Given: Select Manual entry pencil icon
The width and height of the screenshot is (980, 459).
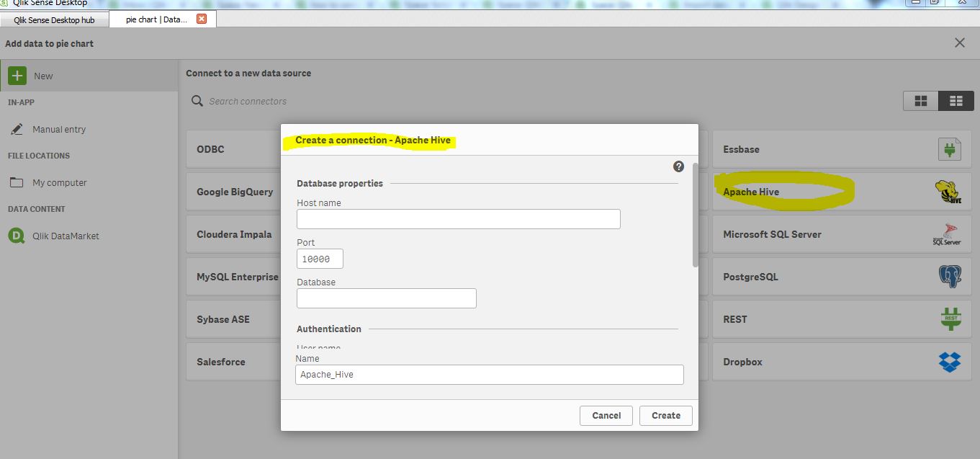Looking at the screenshot, I should pyautogui.click(x=17, y=130).
